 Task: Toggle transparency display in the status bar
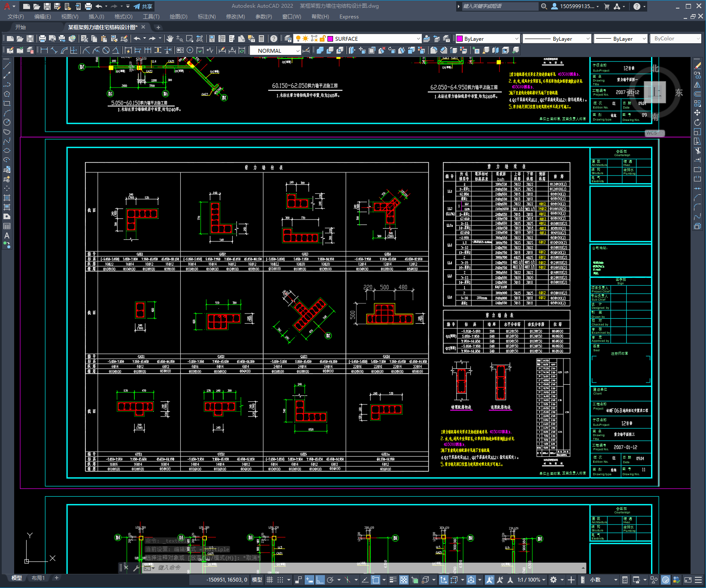[x=404, y=580]
